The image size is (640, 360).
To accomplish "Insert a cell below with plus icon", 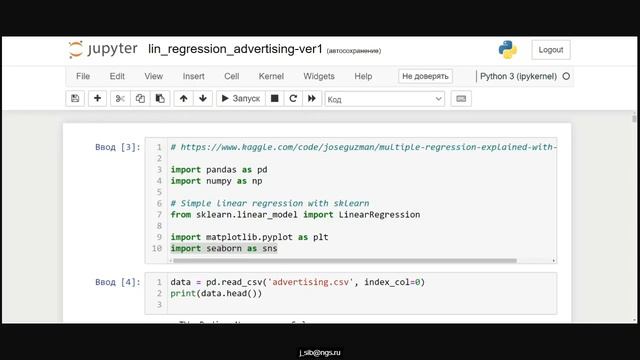I will [x=97, y=98].
